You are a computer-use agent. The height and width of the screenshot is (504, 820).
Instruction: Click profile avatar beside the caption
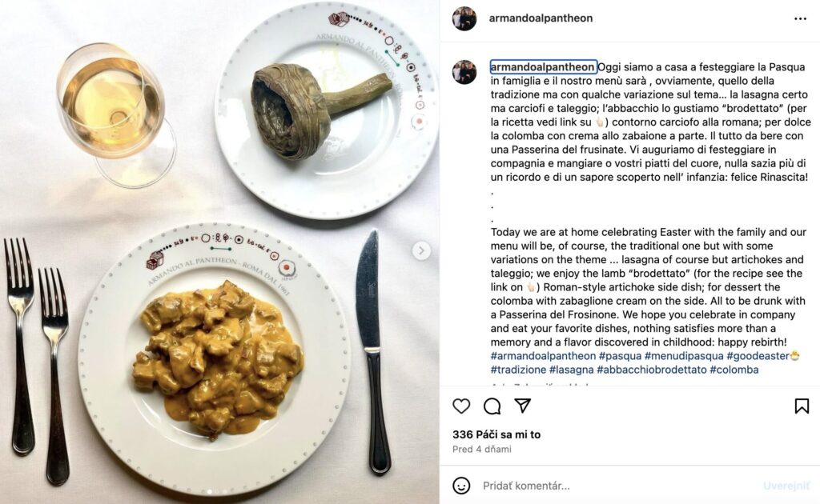[x=464, y=72]
